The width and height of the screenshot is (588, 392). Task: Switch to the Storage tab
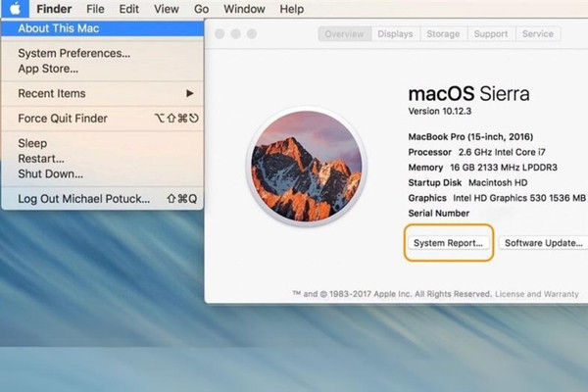click(x=443, y=34)
